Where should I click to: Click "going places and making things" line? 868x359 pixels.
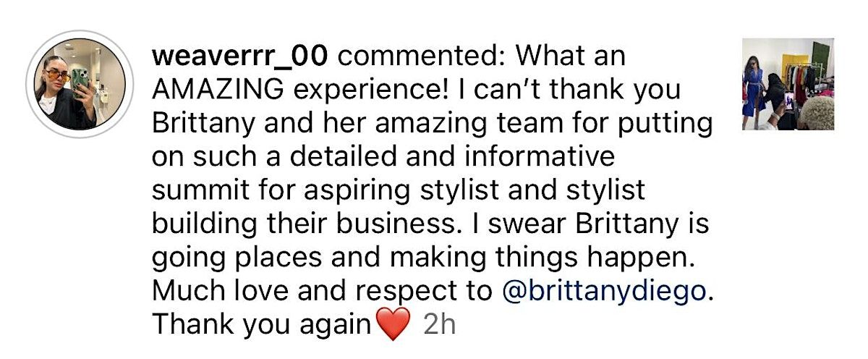pos(362,258)
